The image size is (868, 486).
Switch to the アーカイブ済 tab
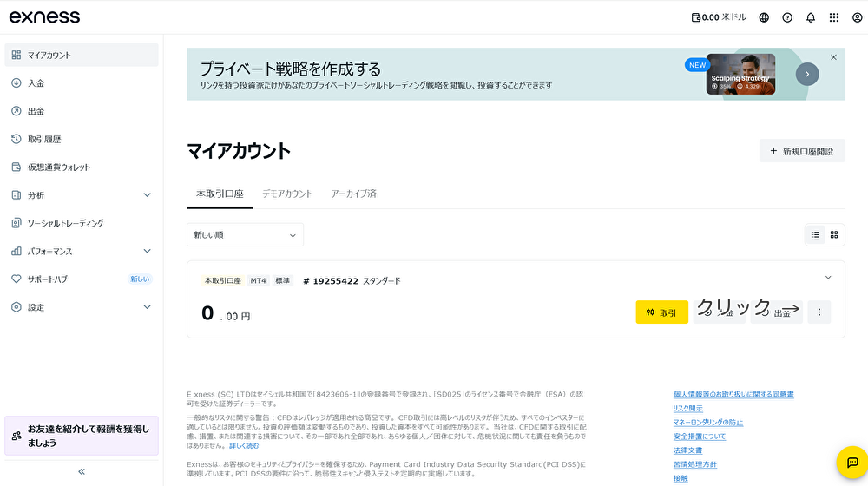pos(353,194)
